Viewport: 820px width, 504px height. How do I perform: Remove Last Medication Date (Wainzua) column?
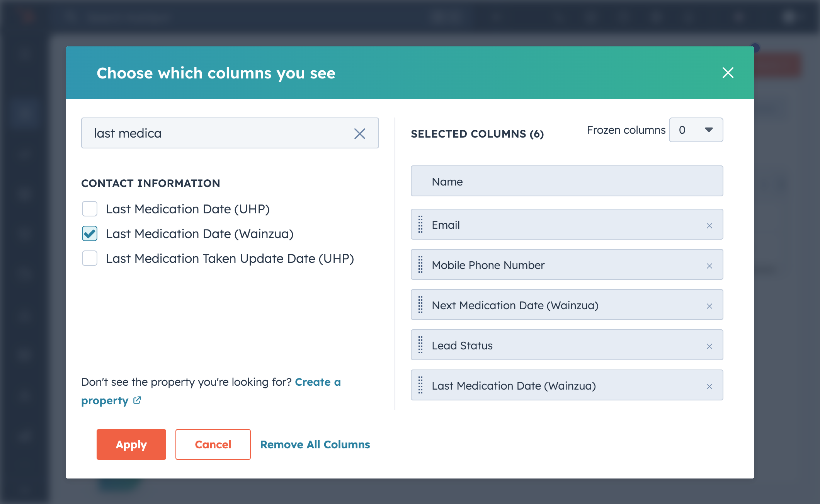709,387
